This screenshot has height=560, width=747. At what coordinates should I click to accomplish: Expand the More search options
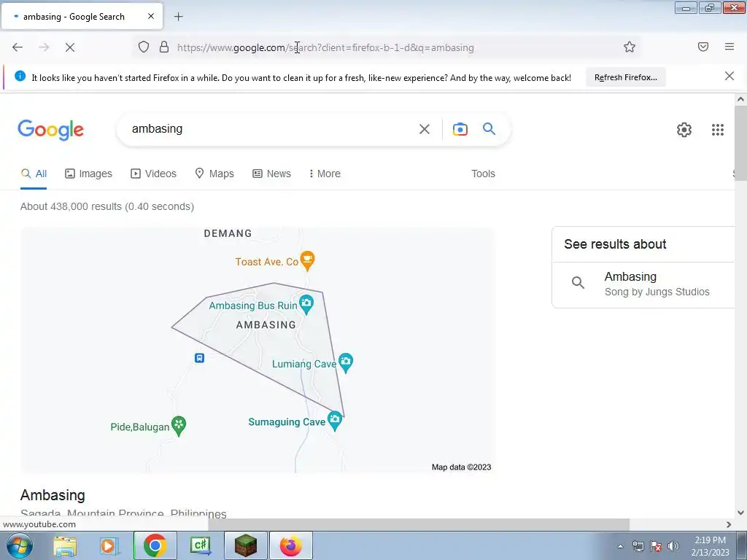(325, 174)
